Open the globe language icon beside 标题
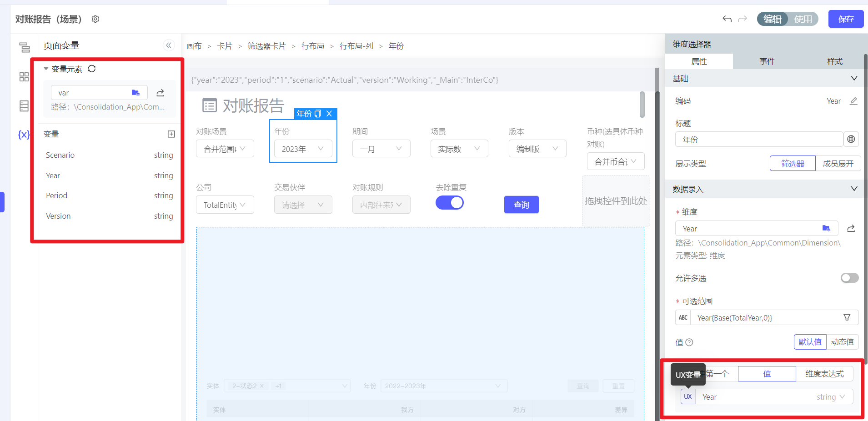 point(851,139)
